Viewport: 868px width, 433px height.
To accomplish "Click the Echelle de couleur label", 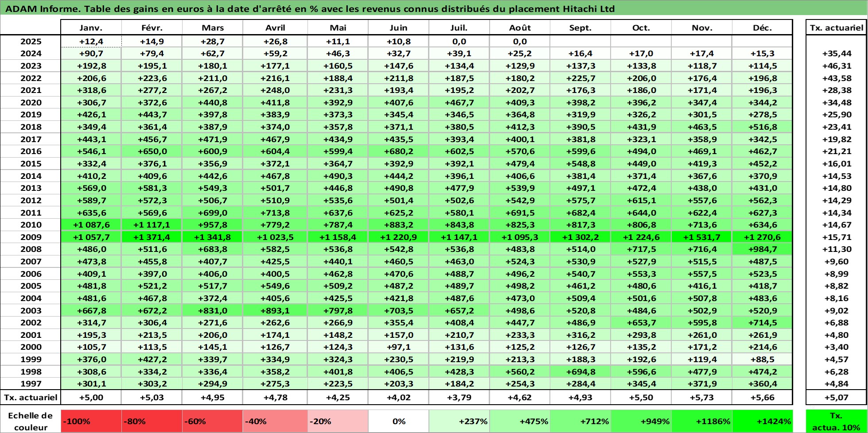I will [x=31, y=421].
